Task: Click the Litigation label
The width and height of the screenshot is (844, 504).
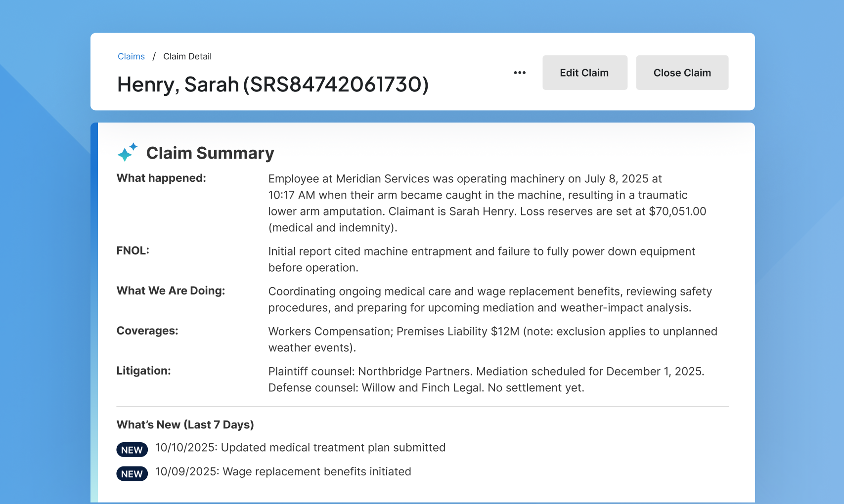Action: click(143, 371)
